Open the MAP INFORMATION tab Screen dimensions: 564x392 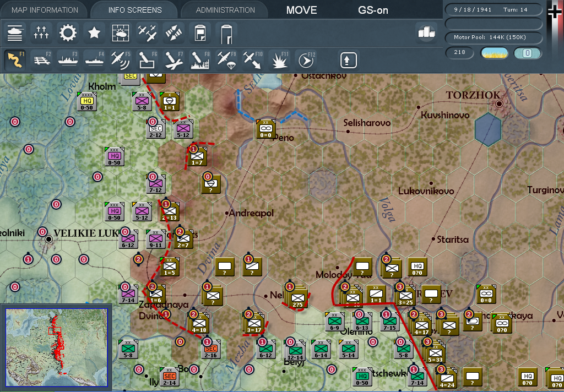pos(45,10)
